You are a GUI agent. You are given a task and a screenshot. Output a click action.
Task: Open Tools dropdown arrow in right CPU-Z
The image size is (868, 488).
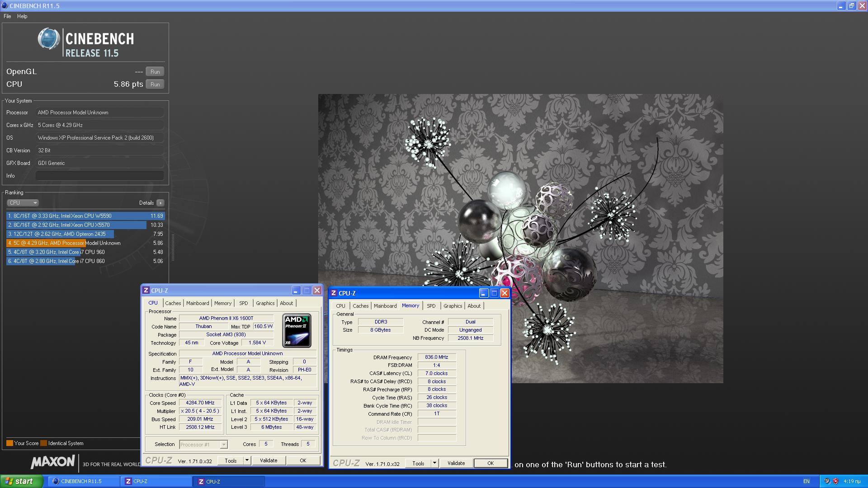pos(434,464)
